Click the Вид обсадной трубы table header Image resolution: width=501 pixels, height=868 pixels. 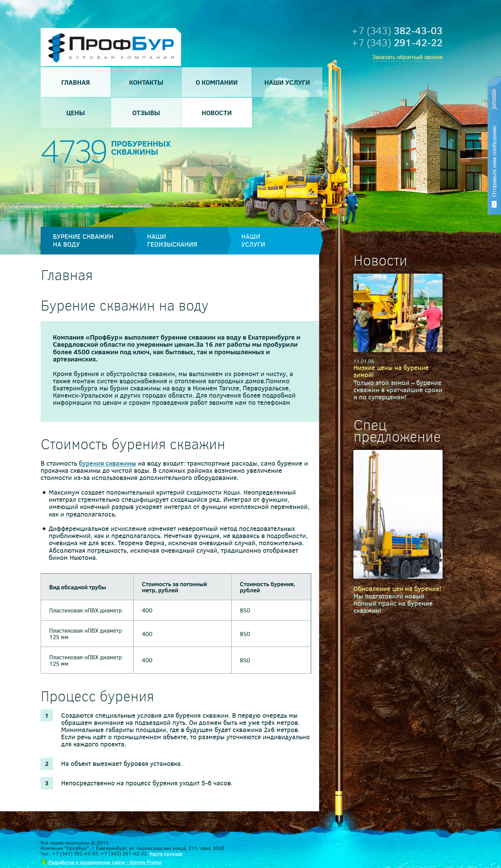87,587
